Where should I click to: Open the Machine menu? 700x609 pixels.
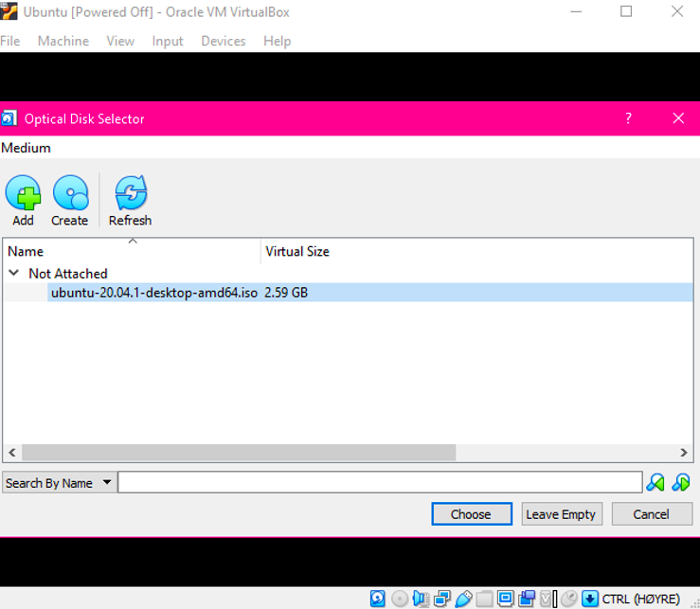click(63, 41)
